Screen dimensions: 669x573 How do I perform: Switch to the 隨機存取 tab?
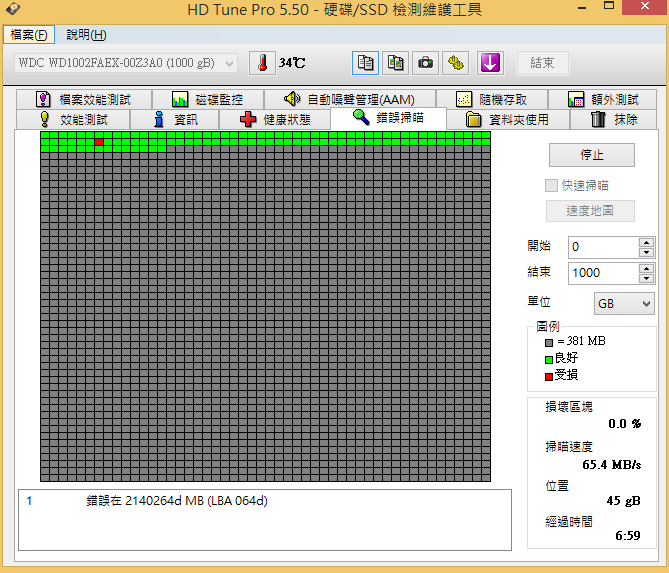click(492, 99)
